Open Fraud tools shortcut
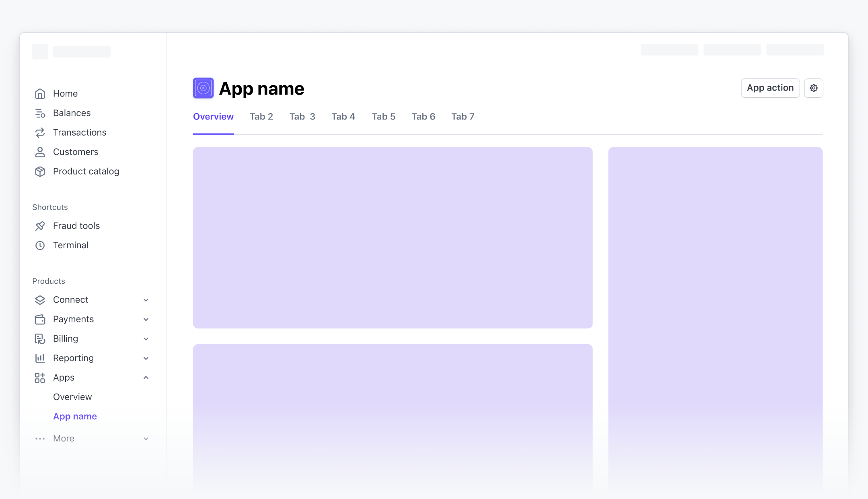This screenshot has height=499, width=868. click(76, 226)
